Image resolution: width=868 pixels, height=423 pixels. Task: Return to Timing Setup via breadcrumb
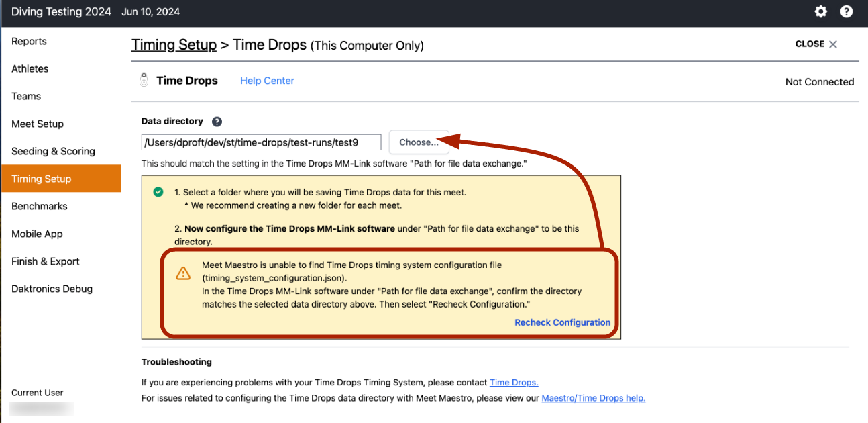coord(174,44)
